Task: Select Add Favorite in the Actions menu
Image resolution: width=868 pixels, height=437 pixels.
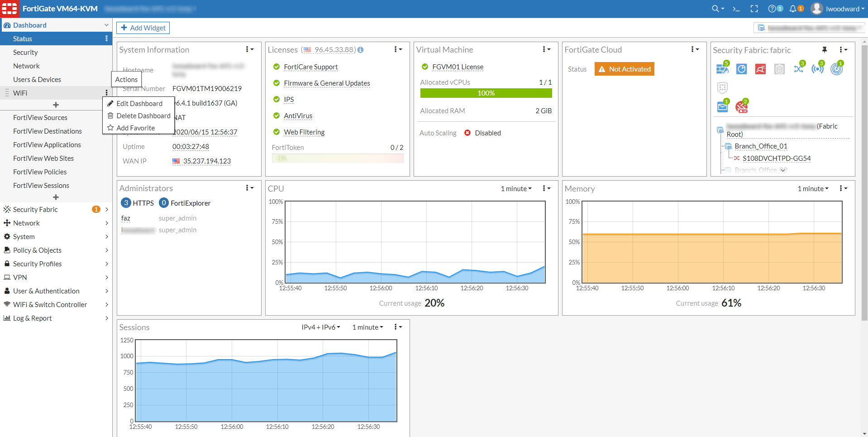Action: 137,128
